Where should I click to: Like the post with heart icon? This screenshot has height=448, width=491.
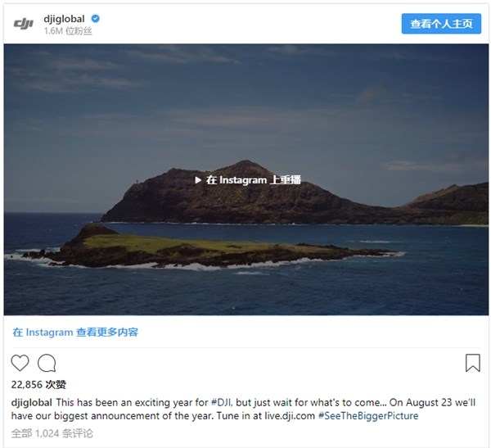point(20,363)
